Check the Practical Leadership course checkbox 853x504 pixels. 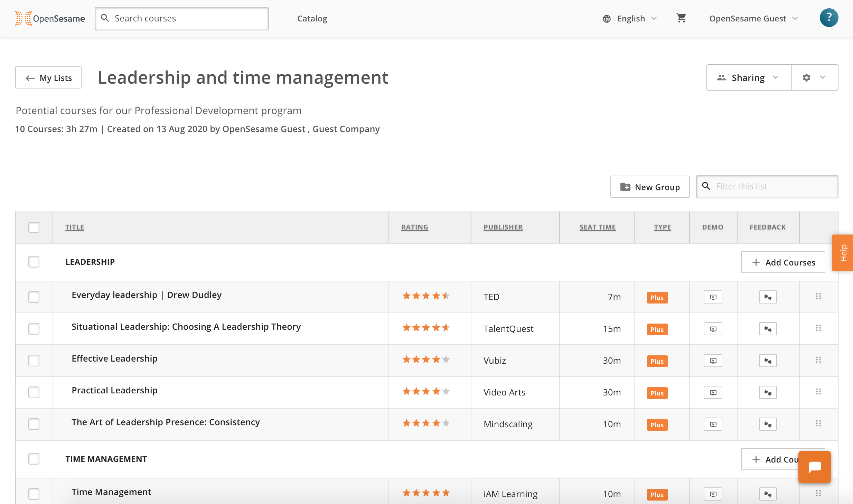(x=34, y=392)
